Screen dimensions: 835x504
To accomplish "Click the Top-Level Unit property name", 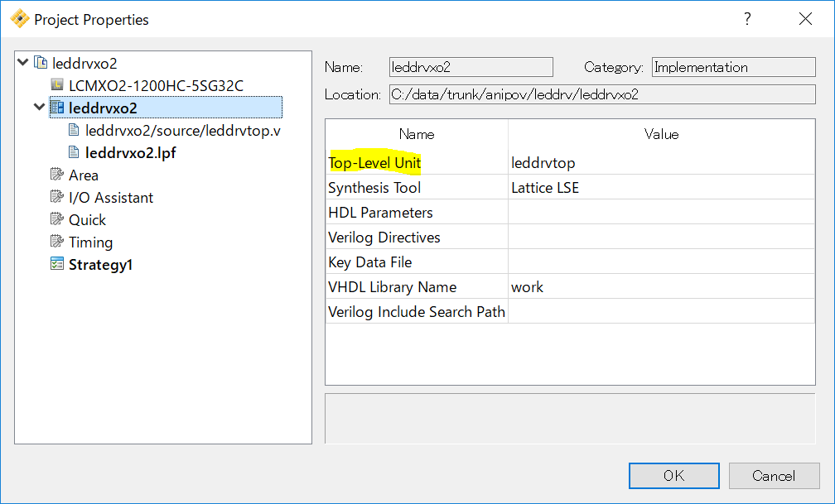I will click(x=375, y=162).
